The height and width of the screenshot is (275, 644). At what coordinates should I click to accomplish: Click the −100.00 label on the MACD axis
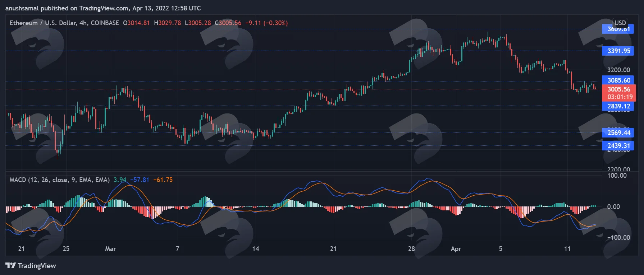coord(618,238)
